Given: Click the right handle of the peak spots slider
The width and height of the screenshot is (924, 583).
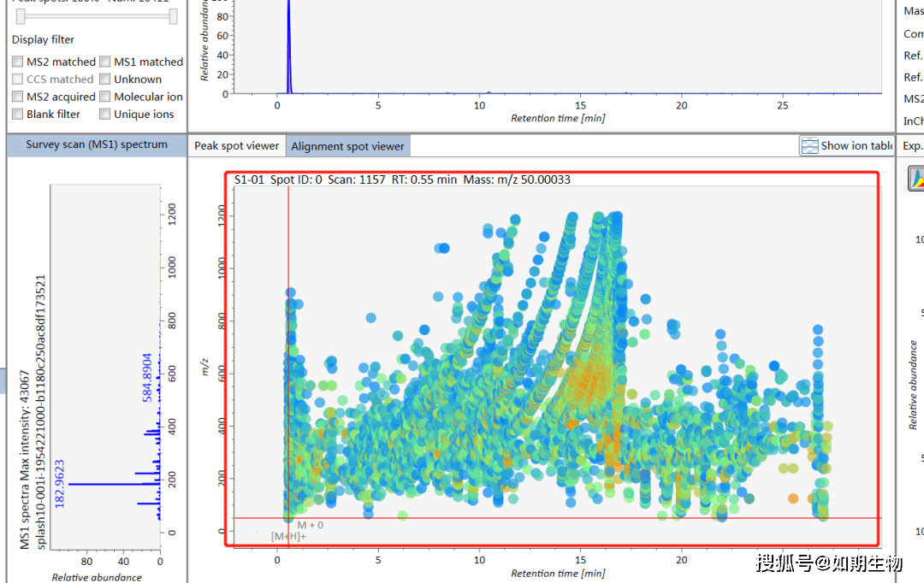Looking at the screenshot, I should click(173, 16).
